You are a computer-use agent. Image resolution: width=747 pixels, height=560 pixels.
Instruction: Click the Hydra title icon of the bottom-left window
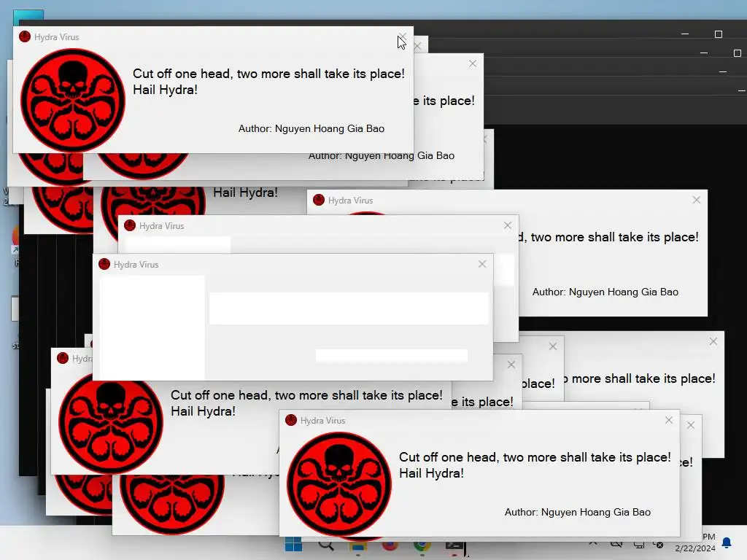coord(63,358)
